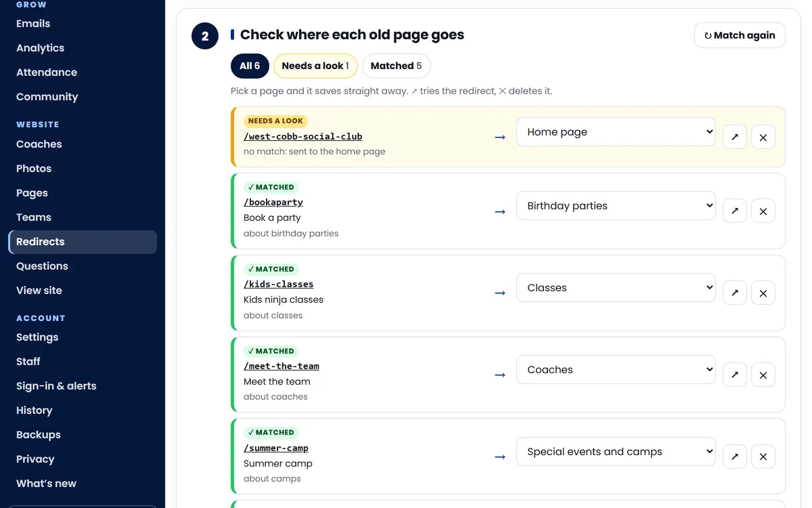Click 'no match: sent to the home page' note
Image resolution: width=812 pixels, height=508 pixels.
pyautogui.click(x=315, y=152)
